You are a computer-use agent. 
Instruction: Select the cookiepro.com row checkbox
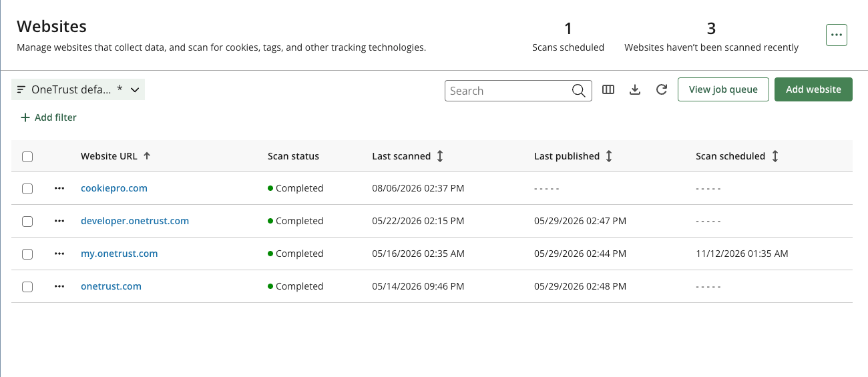27,189
